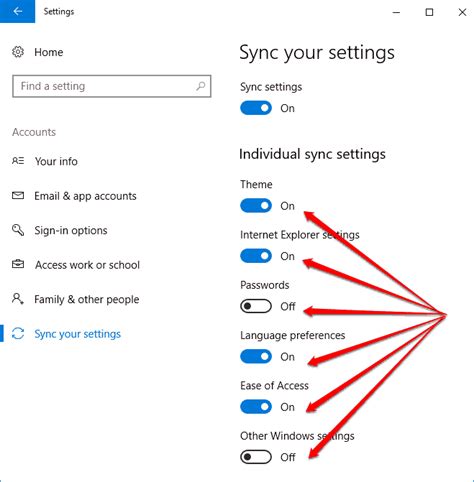Open Family & other people
This screenshot has width=474, height=482.
coord(87,299)
